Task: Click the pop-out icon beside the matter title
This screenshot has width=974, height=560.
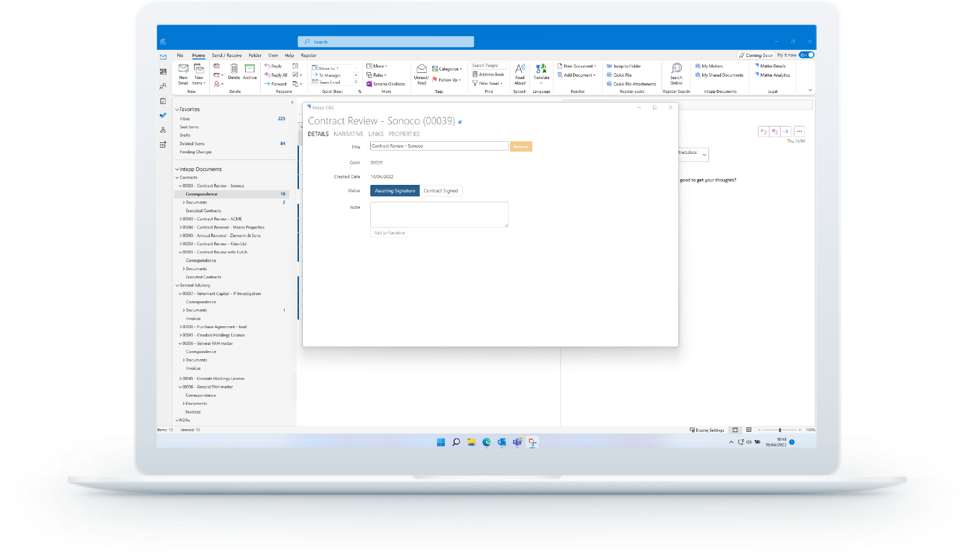Action: (460, 122)
